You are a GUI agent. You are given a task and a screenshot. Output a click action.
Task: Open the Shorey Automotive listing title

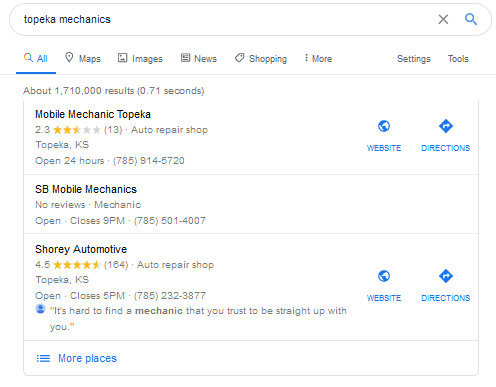click(x=81, y=249)
